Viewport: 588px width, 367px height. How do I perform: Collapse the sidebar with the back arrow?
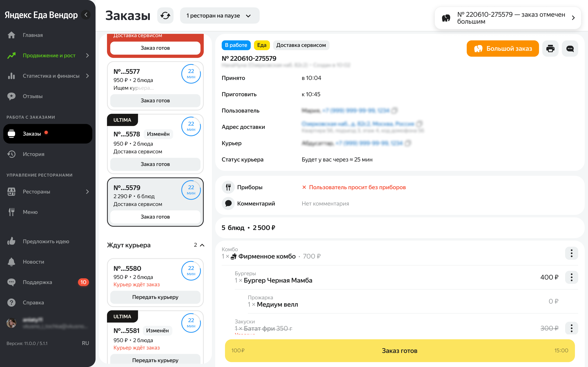[x=86, y=15]
